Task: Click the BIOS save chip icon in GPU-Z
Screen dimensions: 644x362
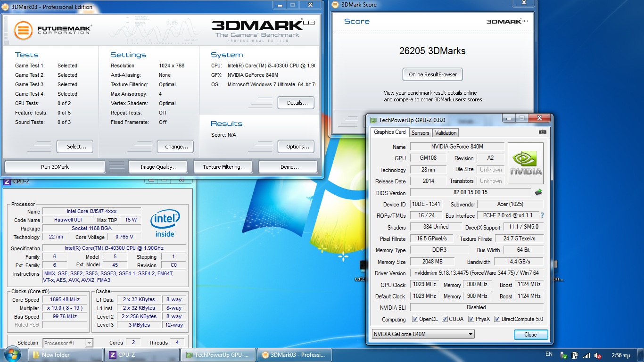Action: (x=538, y=192)
